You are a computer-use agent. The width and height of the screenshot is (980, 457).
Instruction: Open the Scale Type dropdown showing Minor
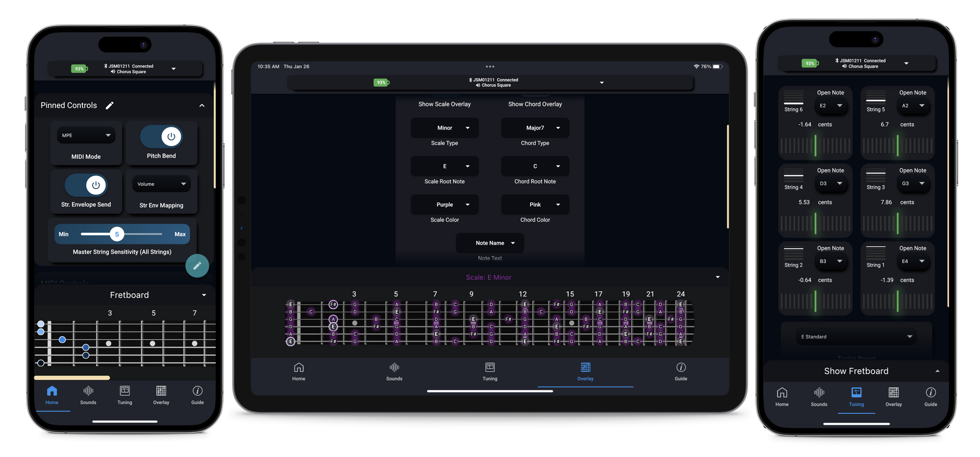[444, 128]
